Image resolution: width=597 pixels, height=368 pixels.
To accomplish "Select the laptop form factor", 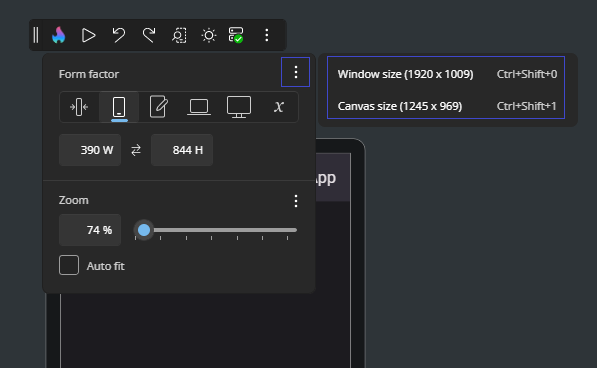I will click(x=199, y=107).
